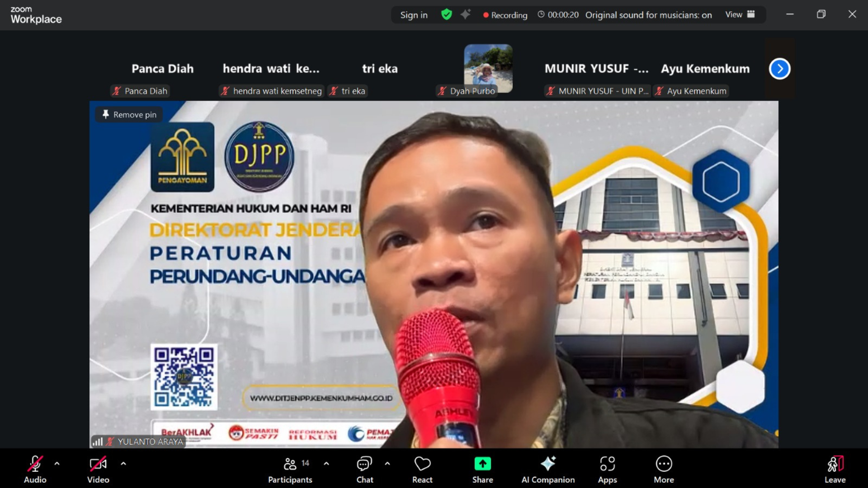This screenshot has width=868, height=488.
Task: Start camera with Video button
Action: [x=98, y=469]
